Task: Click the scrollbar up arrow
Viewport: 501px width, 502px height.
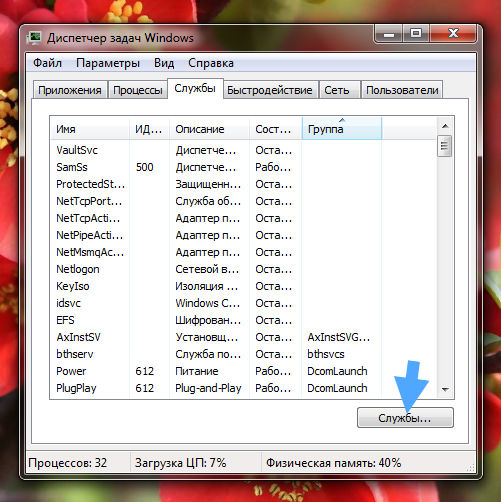Action: click(445, 126)
